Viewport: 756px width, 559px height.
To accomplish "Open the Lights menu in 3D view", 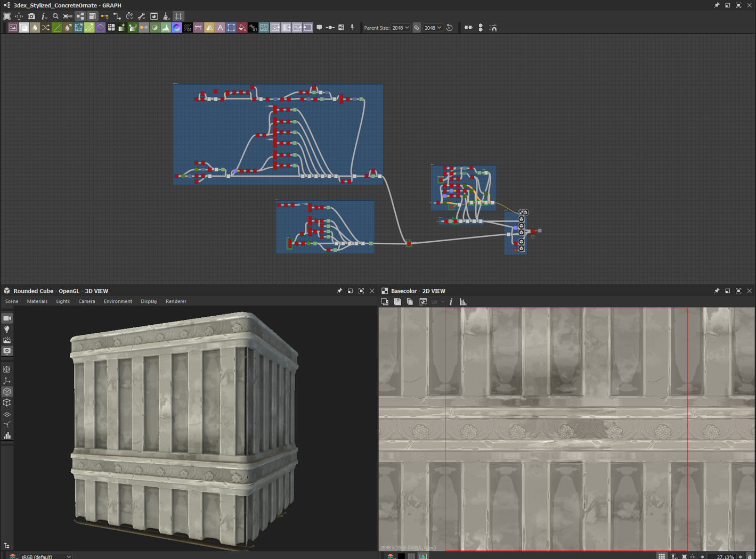I will pos(63,301).
